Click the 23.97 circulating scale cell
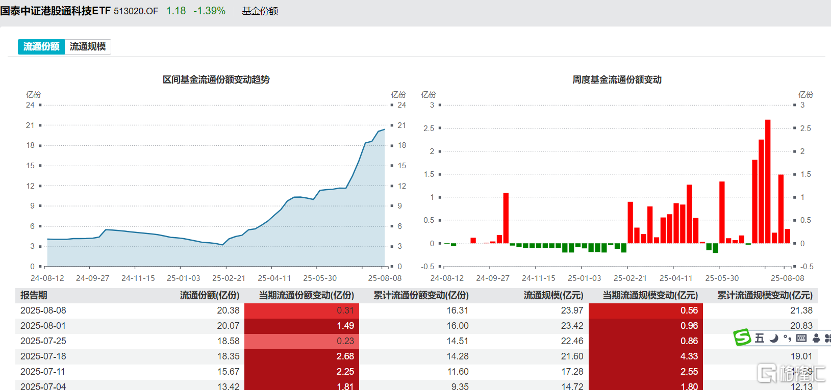This screenshot has width=832, height=390. (x=572, y=311)
